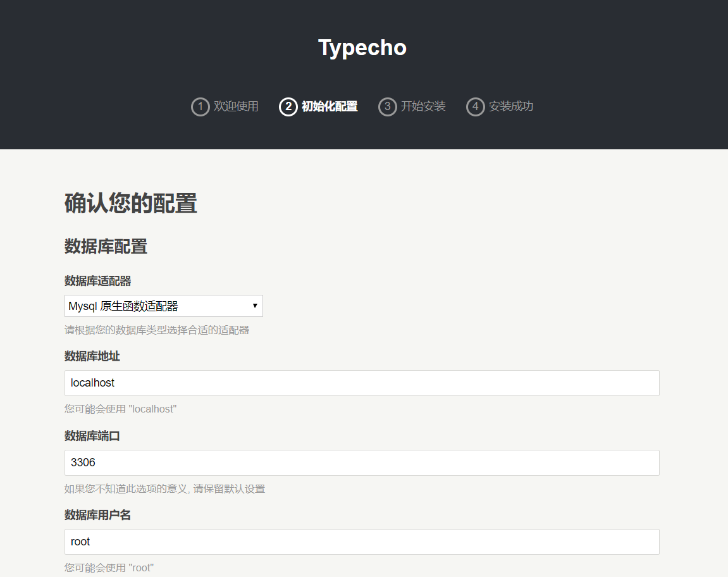Open the database adapter dropdown

(163, 306)
